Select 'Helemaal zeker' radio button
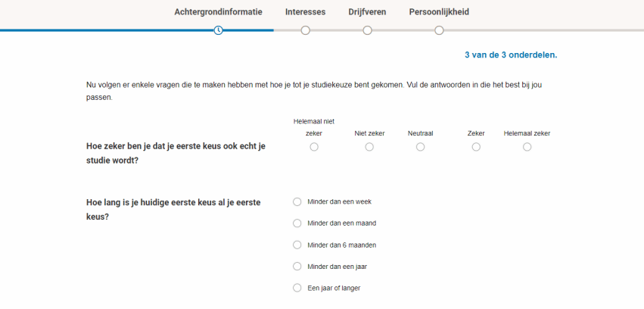Screen dimensions: 644x309 [x=527, y=147]
